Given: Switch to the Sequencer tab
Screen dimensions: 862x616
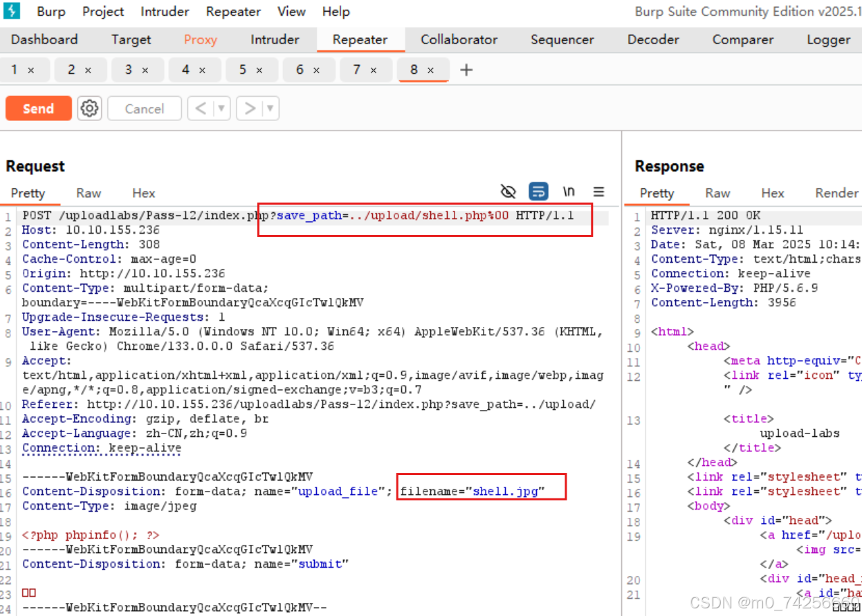Looking at the screenshot, I should (x=562, y=39).
